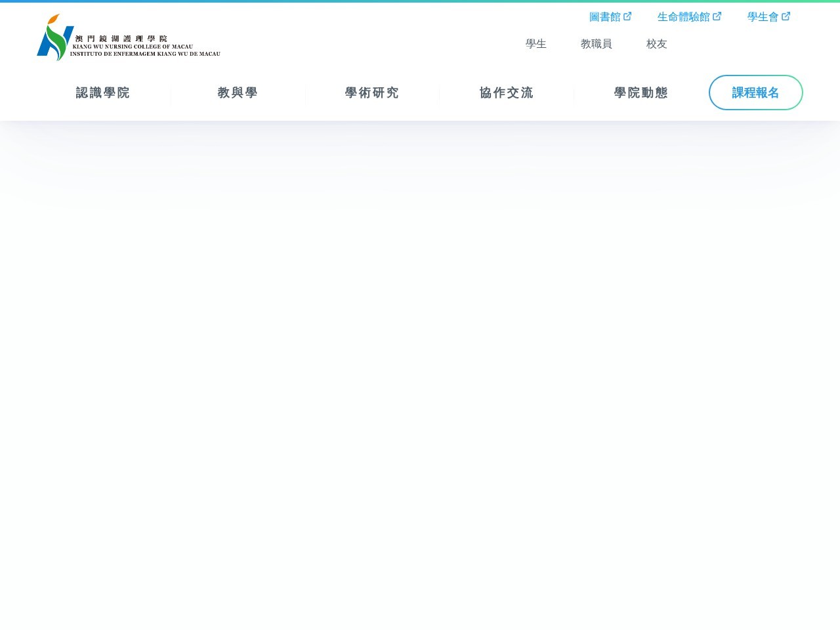Click the 澳門鏡湖護理學院 Chinese name text

coord(121,39)
